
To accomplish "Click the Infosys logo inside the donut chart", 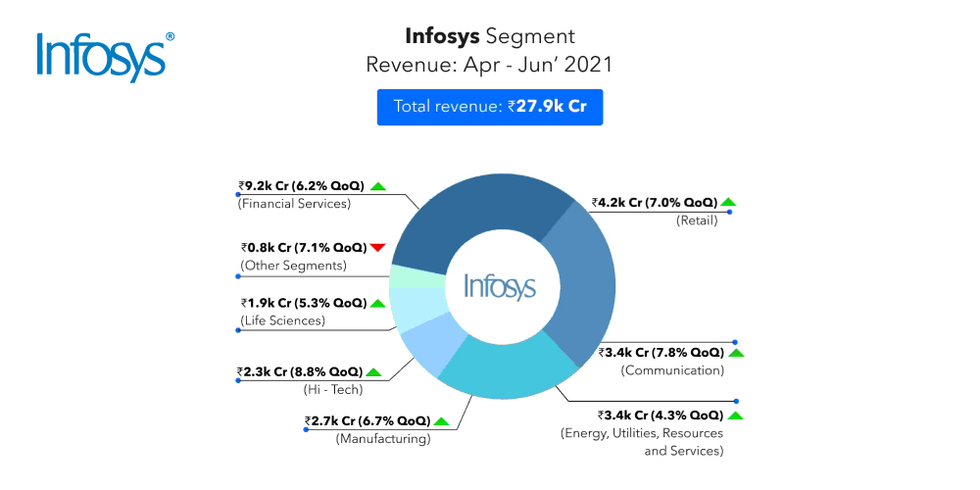I will [x=500, y=286].
